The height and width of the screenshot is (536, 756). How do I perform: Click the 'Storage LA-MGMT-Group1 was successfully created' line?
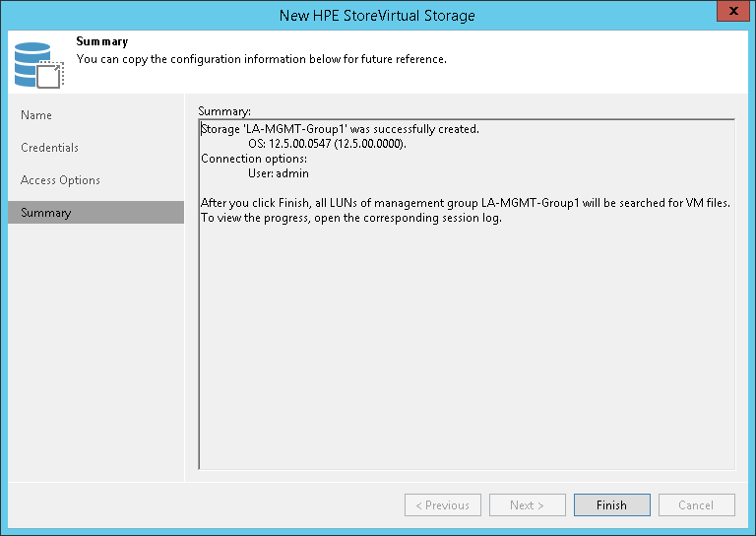click(x=340, y=129)
